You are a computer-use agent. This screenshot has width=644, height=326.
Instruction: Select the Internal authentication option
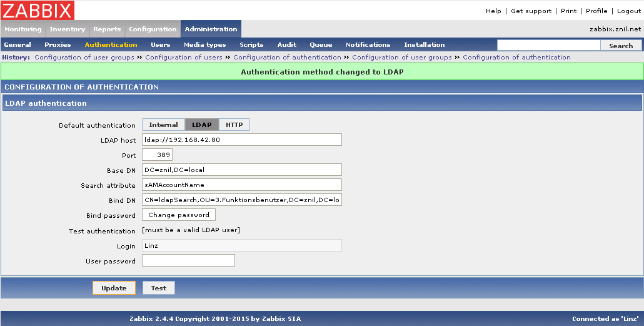point(163,125)
